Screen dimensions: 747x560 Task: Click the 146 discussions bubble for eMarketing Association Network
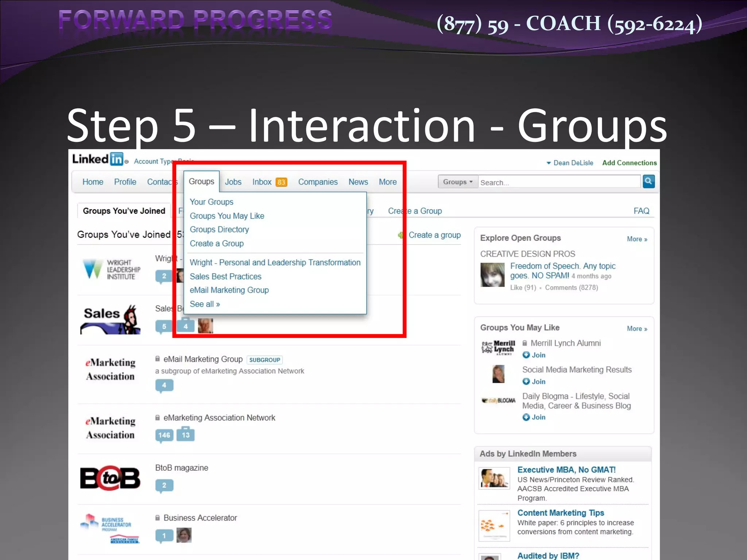point(164,435)
